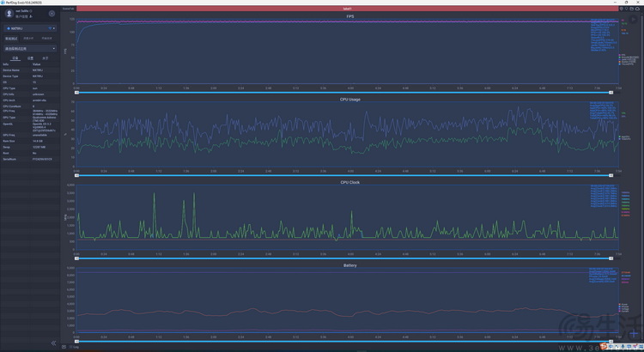Select the second mode tab in sidebar
Screen dimensions: 644x352
click(x=28, y=38)
